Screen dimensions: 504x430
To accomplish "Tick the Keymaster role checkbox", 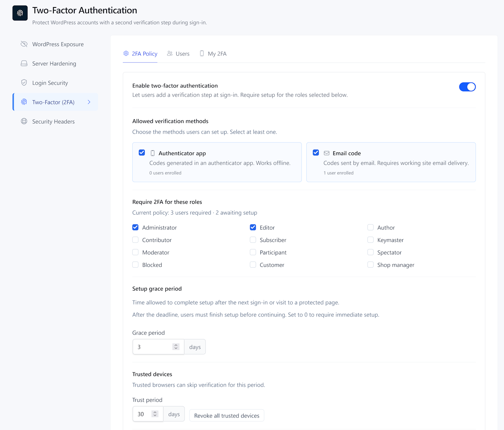I will click(371, 240).
